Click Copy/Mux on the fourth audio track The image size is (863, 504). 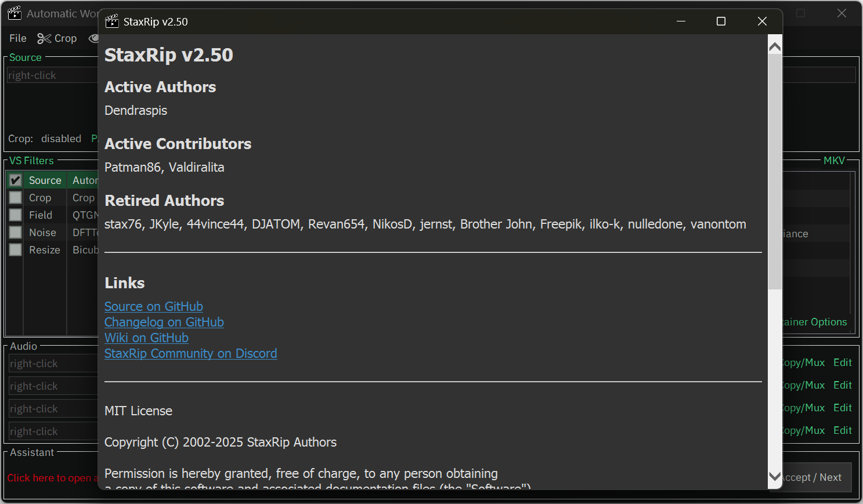(x=804, y=430)
